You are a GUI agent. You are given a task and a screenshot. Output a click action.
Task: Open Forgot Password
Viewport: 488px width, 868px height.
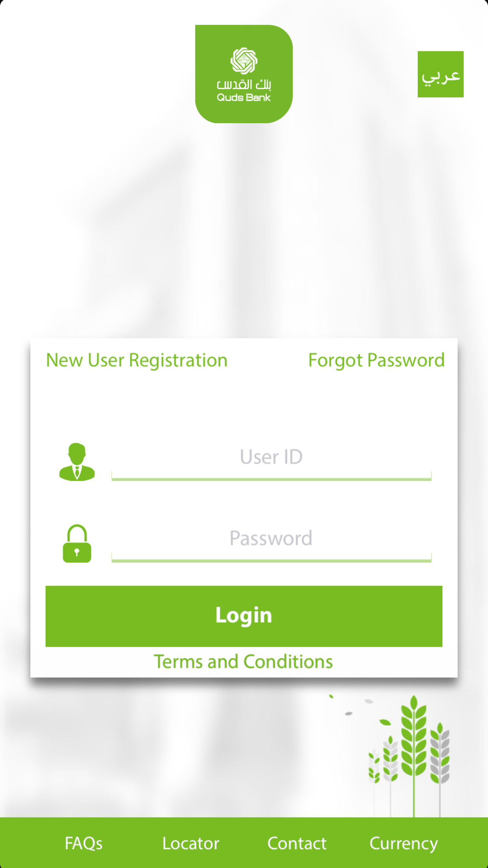[376, 360]
